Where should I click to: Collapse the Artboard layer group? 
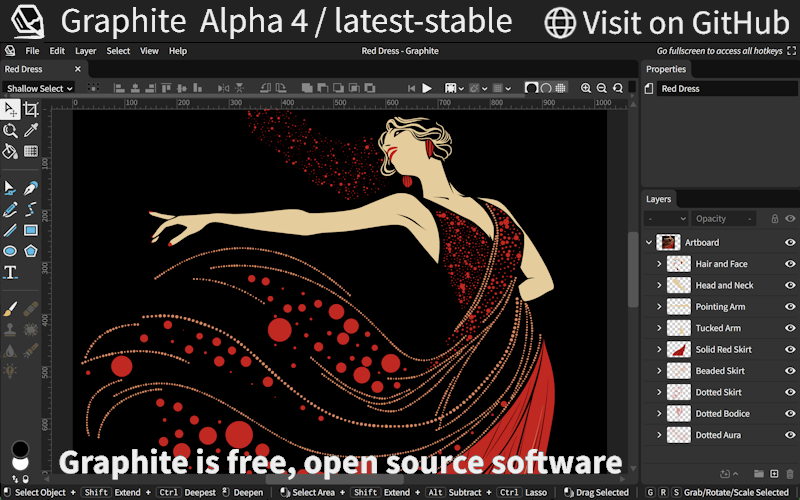click(649, 243)
